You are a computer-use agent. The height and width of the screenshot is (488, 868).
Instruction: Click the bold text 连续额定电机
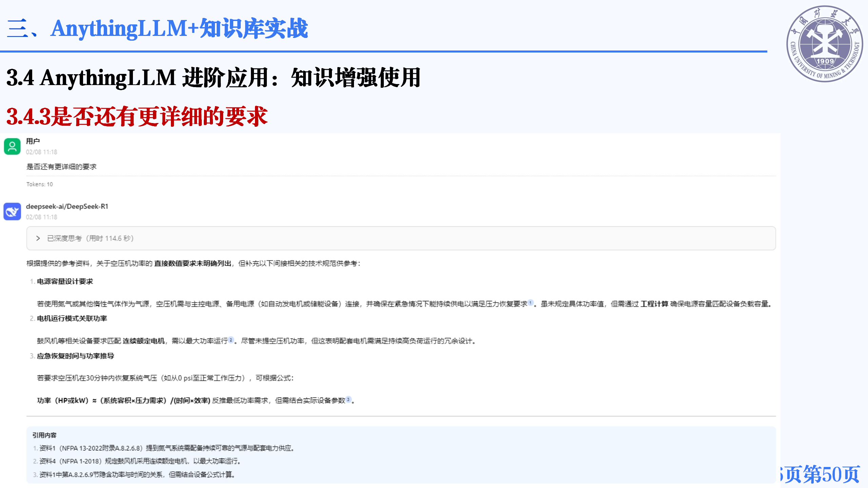point(144,341)
